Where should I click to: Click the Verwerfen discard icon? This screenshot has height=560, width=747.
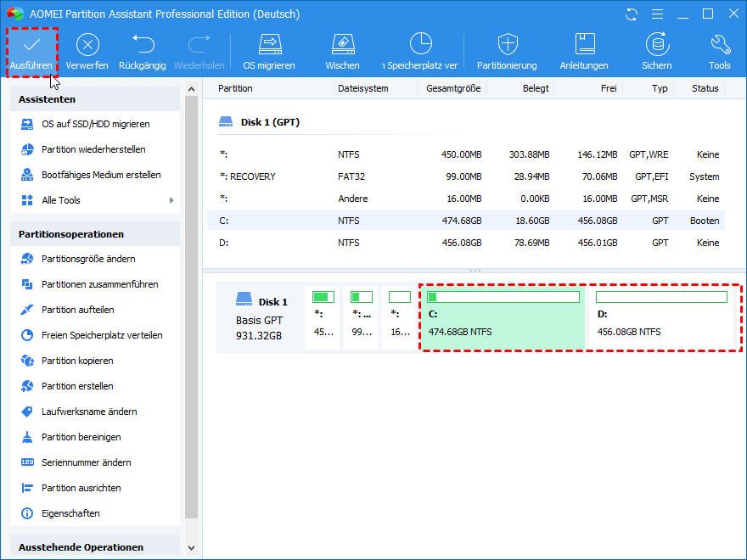(87, 45)
